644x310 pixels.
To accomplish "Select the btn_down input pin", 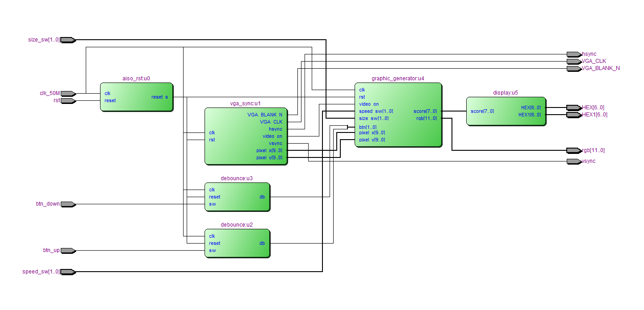I will [x=68, y=204].
